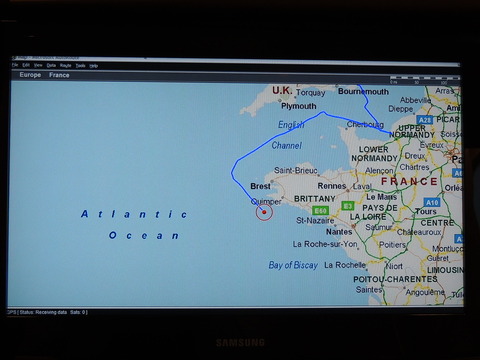This screenshot has height=360, width=480.
Task: Click the blue A10 road sign
Action: (x=432, y=202)
